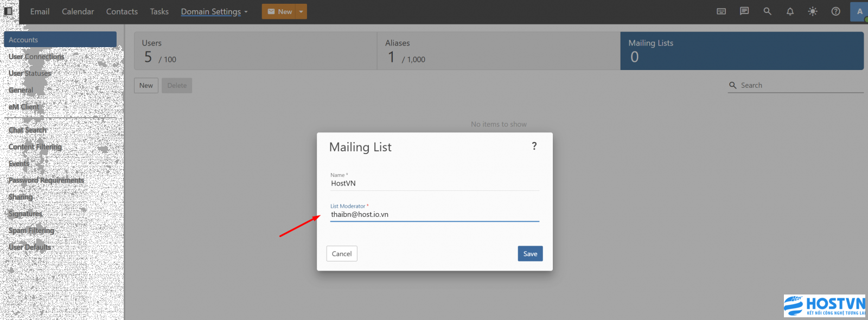Viewport: 868px width, 320px height.
Task: Open the Email tab
Action: [x=40, y=11]
